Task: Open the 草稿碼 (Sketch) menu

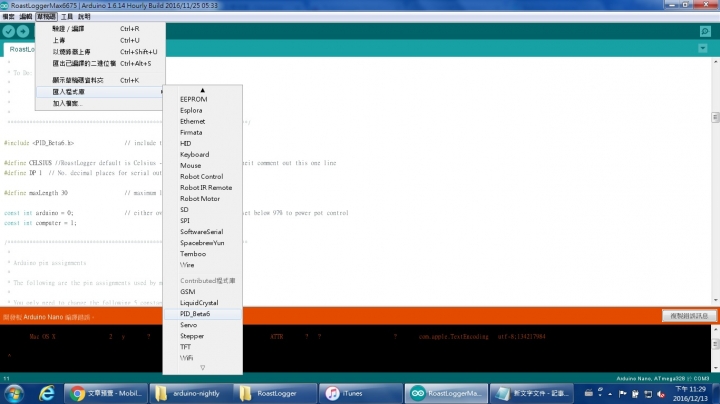Action: click(46, 17)
